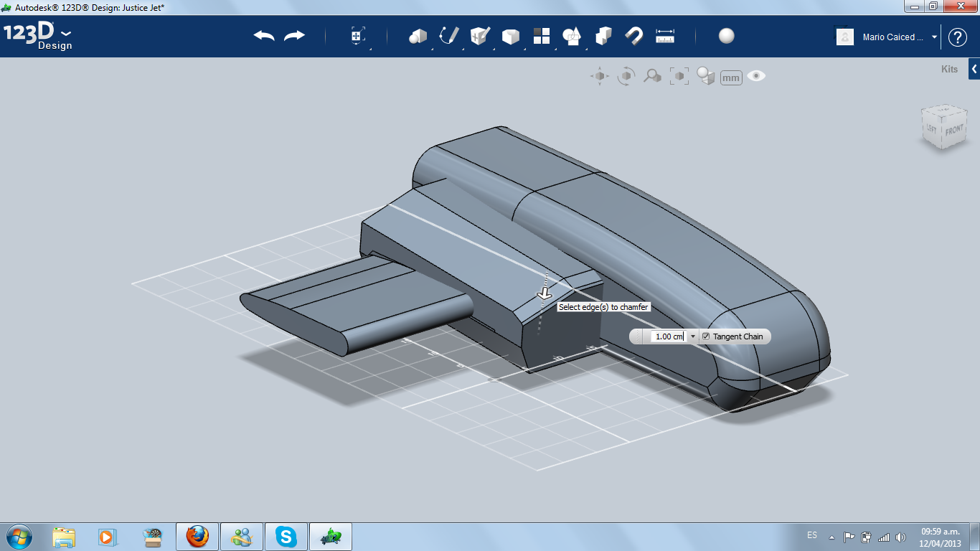The image size is (980, 551).
Task: Click the ES language indicator
Action: pos(811,535)
